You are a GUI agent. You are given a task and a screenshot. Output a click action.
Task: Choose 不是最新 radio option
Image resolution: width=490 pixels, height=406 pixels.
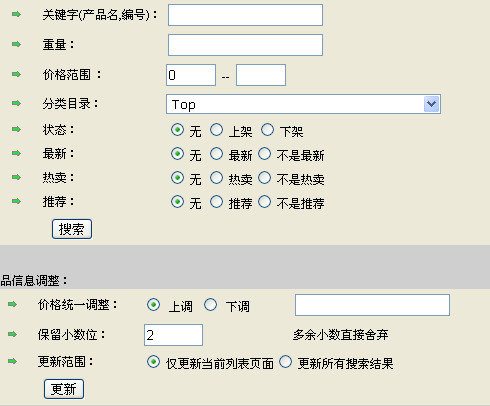pyautogui.click(x=264, y=154)
